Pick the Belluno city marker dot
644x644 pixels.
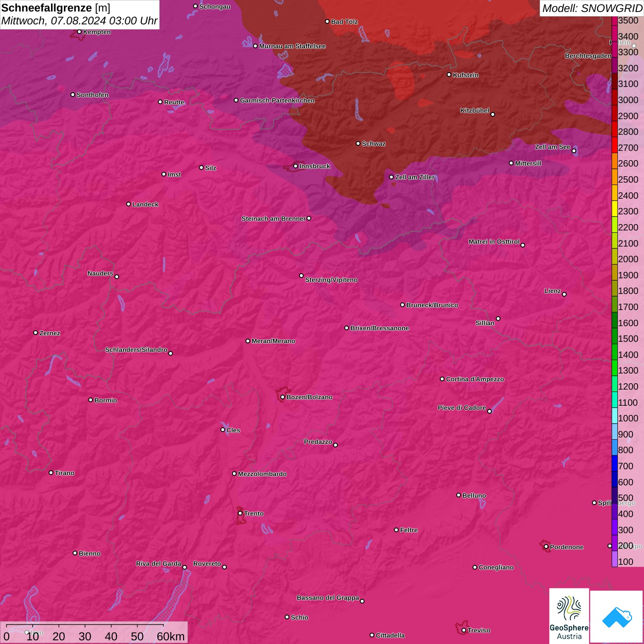pos(459,495)
